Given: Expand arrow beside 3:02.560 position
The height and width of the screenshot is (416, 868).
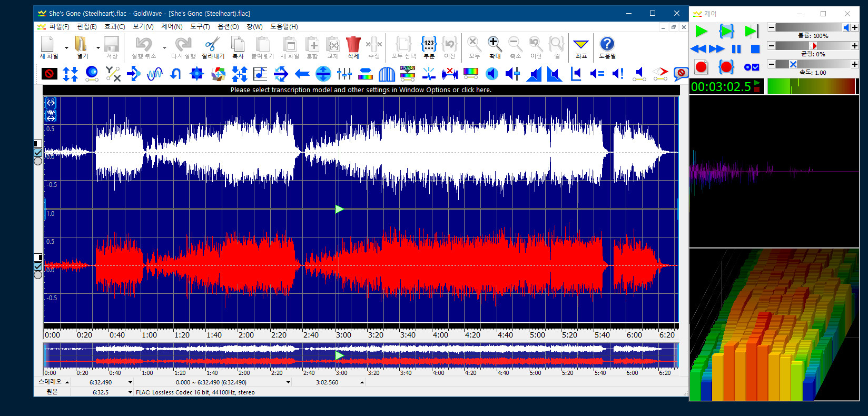Looking at the screenshot, I should pos(362,382).
